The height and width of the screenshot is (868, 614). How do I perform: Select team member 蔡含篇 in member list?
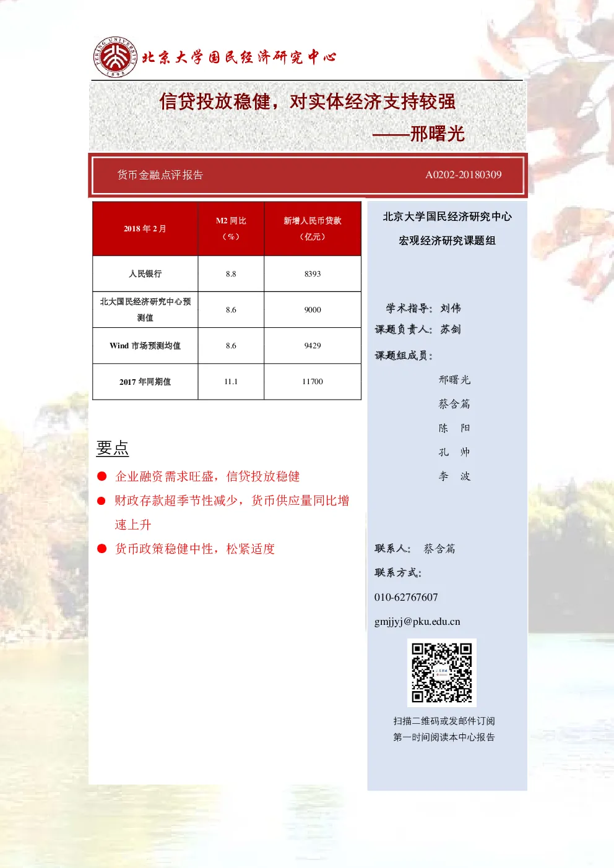point(454,404)
